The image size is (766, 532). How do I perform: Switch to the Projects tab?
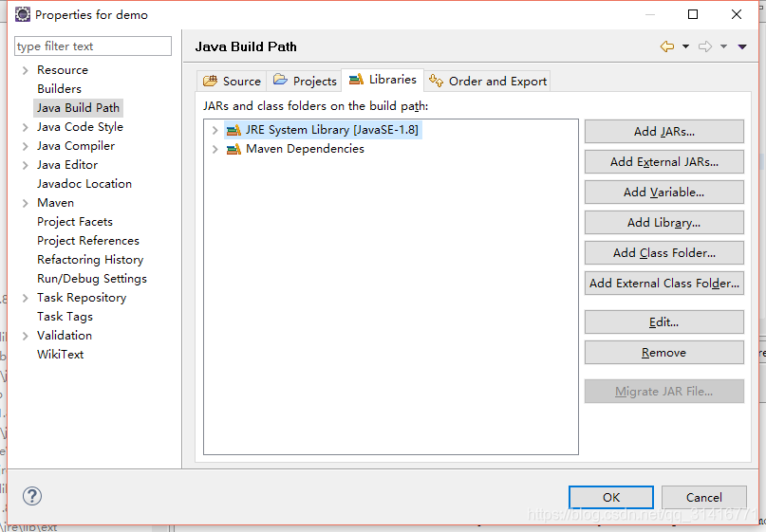[x=305, y=81]
